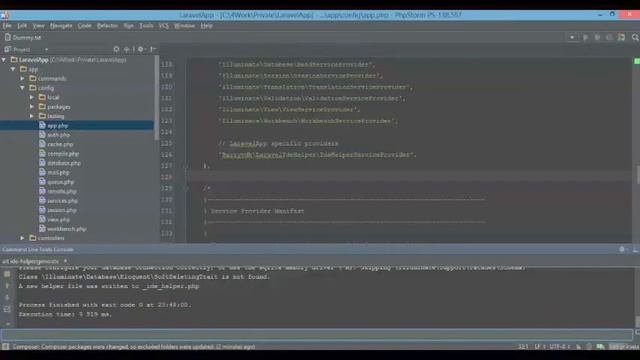Click green inspection status indicator in editor

(x=637, y=61)
